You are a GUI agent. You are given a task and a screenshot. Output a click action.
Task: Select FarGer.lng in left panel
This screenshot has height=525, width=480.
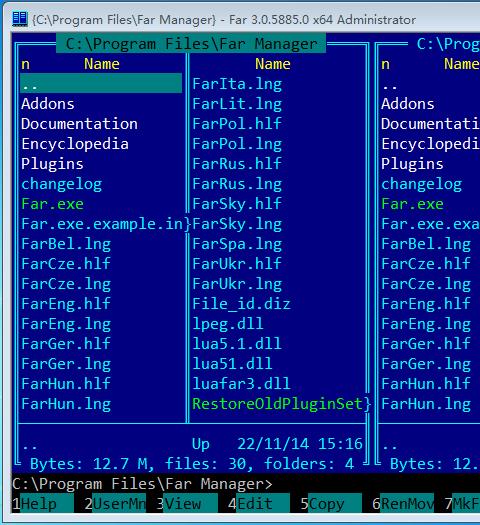[66, 364]
